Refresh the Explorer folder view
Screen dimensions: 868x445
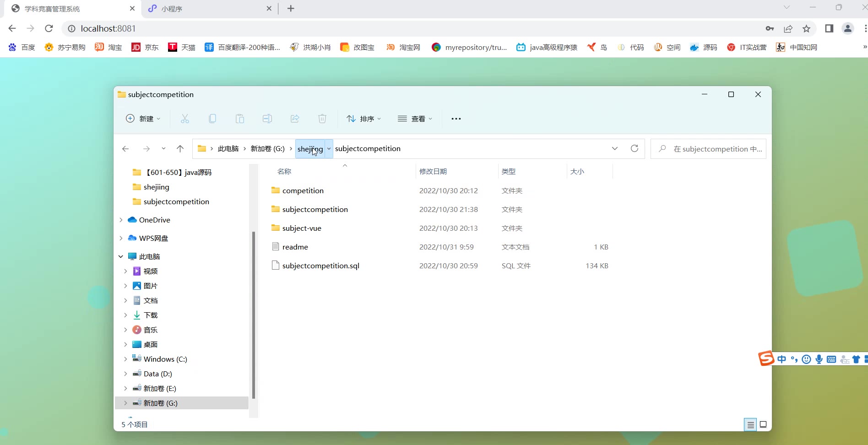point(635,148)
